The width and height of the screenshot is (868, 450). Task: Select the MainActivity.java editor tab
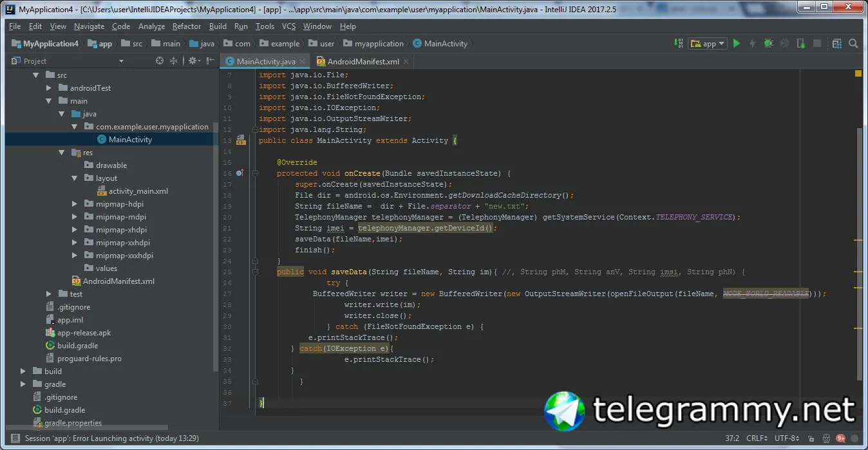pyautogui.click(x=265, y=62)
